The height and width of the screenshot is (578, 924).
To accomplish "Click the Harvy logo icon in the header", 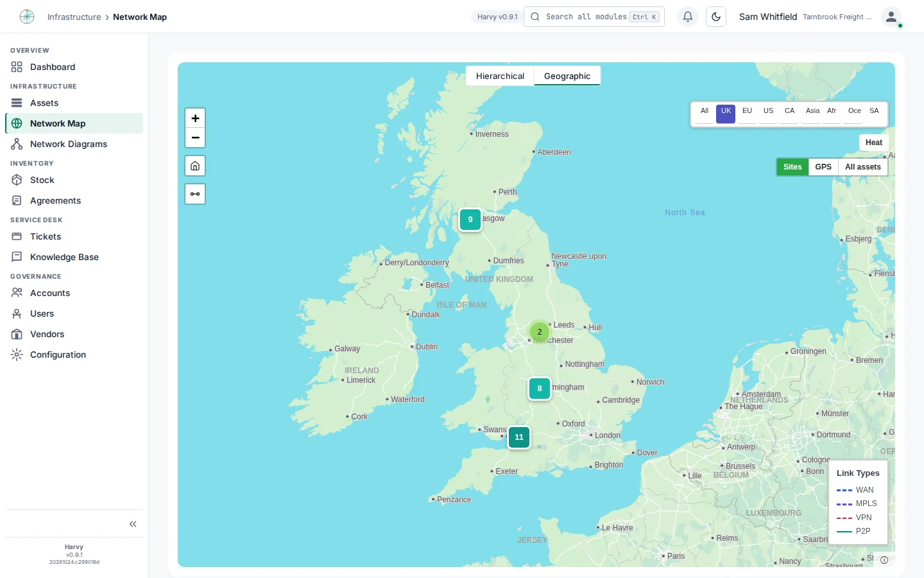I will (x=27, y=17).
